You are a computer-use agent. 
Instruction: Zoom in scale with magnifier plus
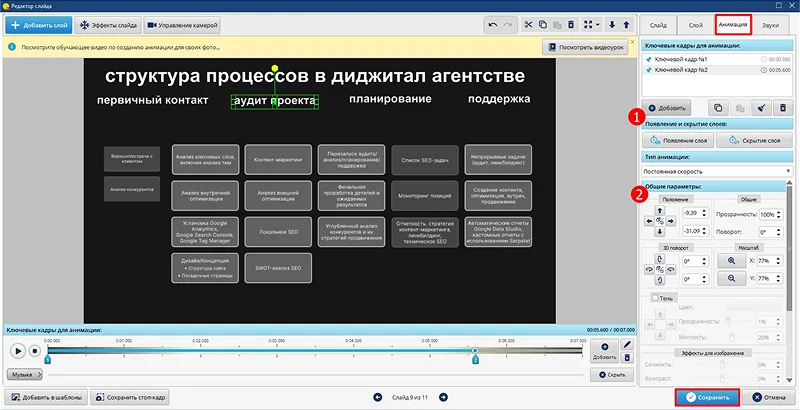tap(732, 261)
